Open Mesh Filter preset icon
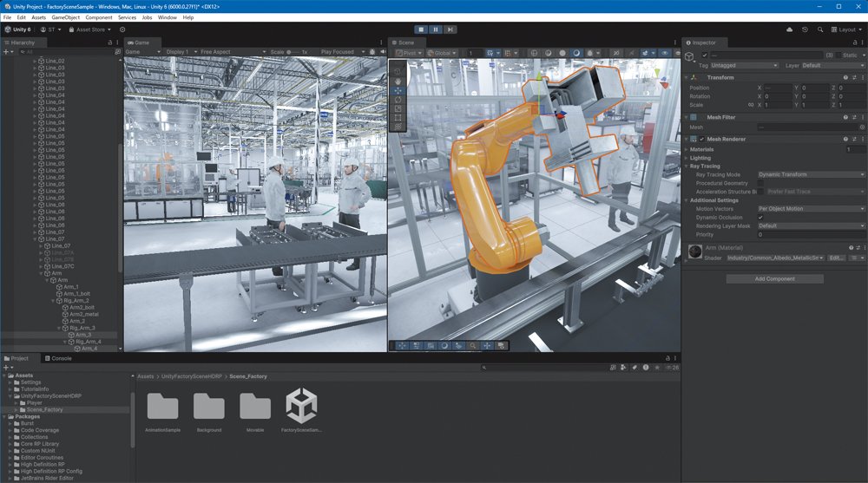 [x=854, y=117]
